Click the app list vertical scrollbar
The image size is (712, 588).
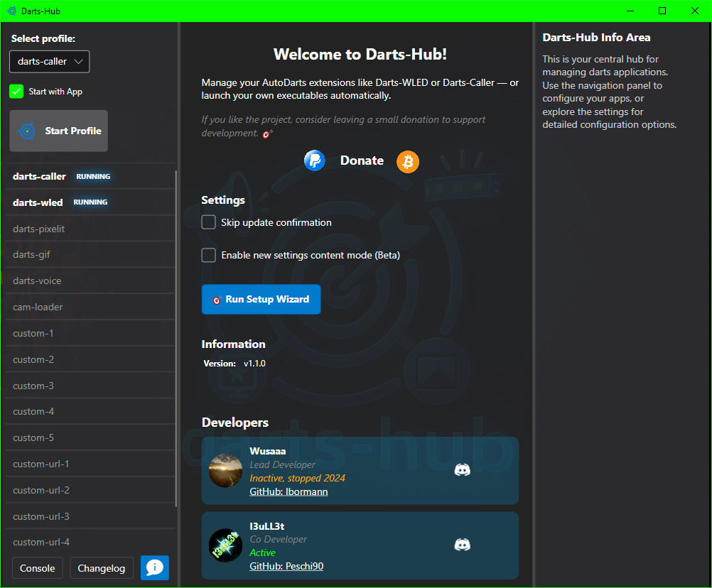[176, 339]
